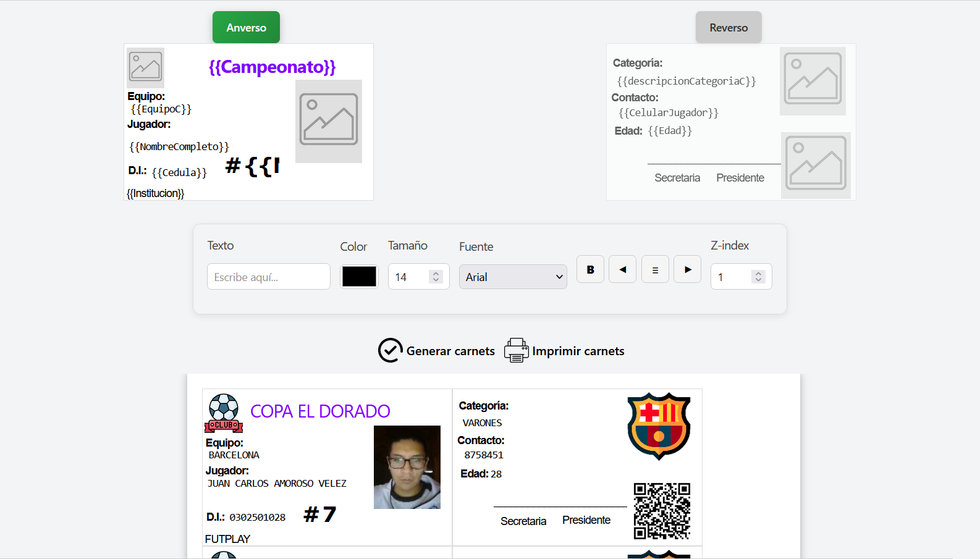Focus the Texto input field

pyautogui.click(x=268, y=277)
